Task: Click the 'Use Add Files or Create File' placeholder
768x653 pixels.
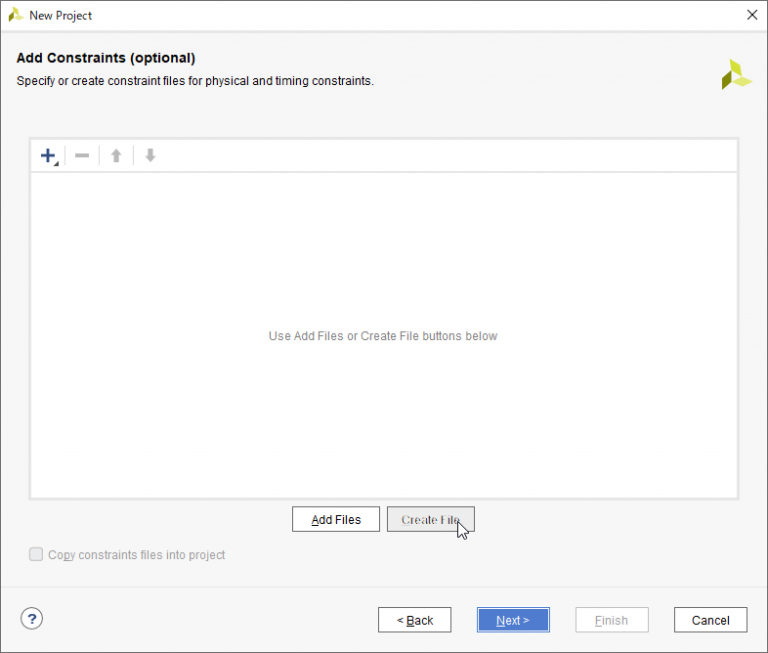Action: point(383,336)
